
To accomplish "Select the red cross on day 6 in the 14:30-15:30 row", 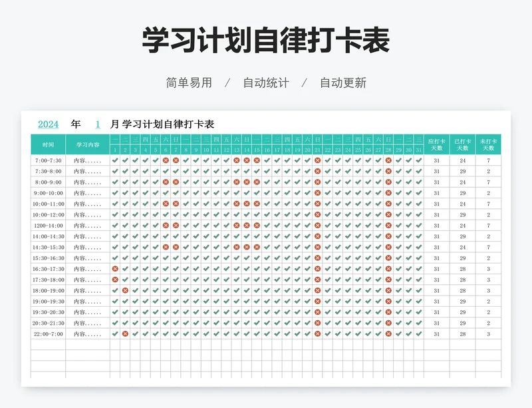I will 166,247.
